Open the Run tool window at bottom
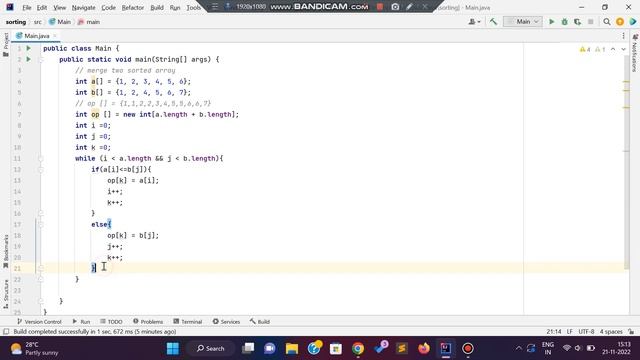 (x=81, y=322)
